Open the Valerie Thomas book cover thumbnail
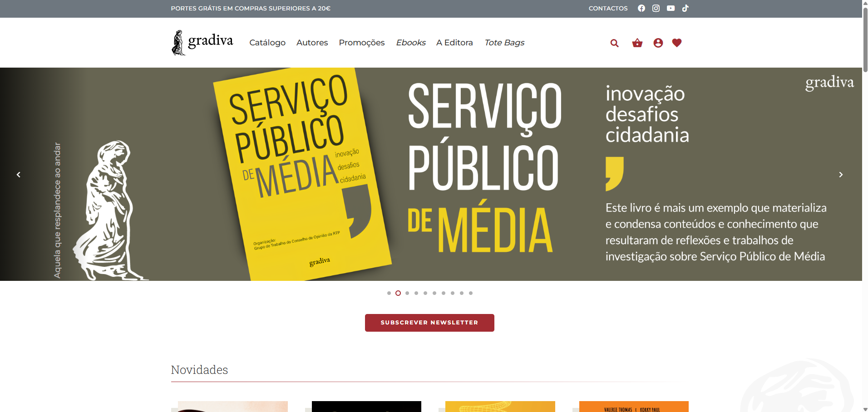Screen dimensions: 868x412 pyautogui.click(x=634, y=407)
